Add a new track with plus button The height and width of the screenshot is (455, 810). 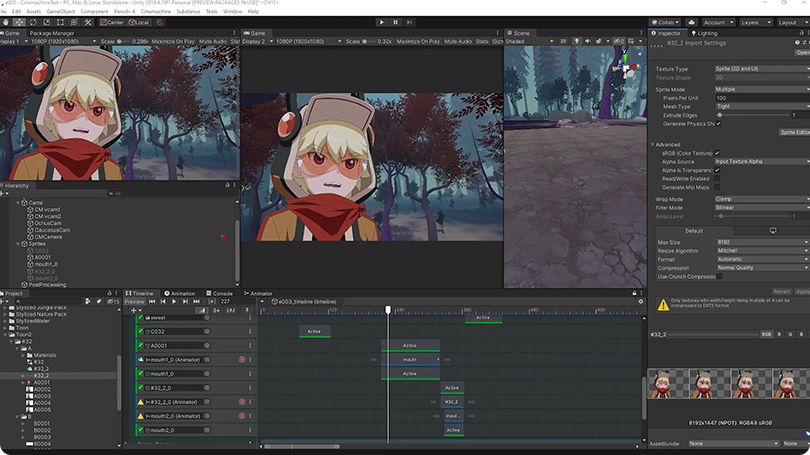pos(135,310)
